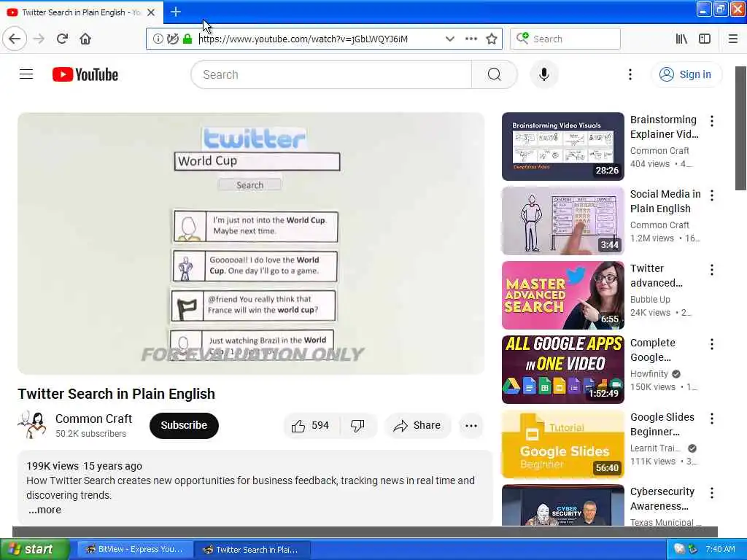Subscribe to Common Craft

coord(184,425)
